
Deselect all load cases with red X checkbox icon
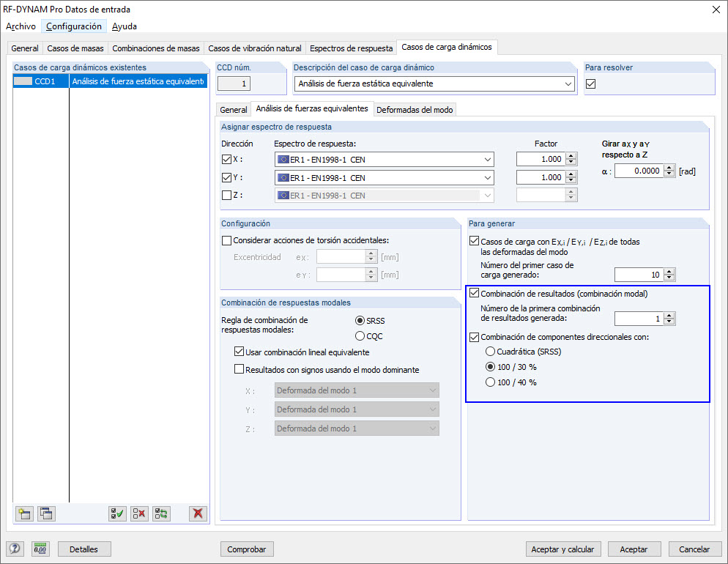coord(139,513)
